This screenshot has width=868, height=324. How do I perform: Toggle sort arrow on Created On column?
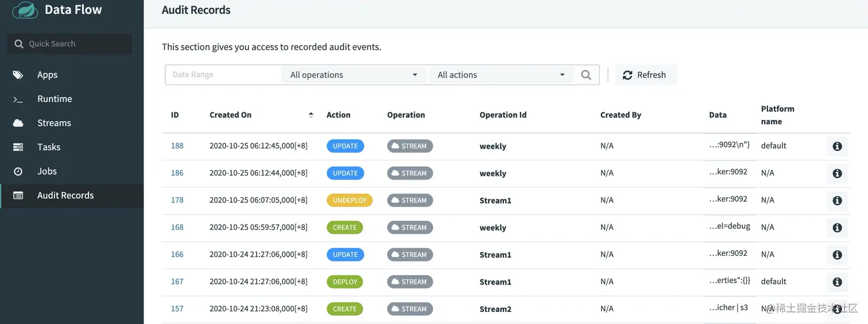[x=311, y=115]
